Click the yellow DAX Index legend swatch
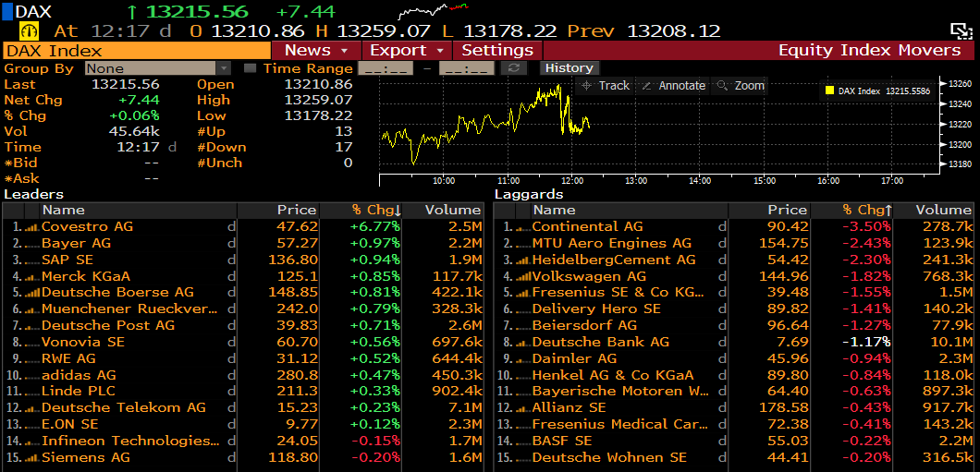The width and height of the screenshot is (980, 472). click(x=829, y=91)
